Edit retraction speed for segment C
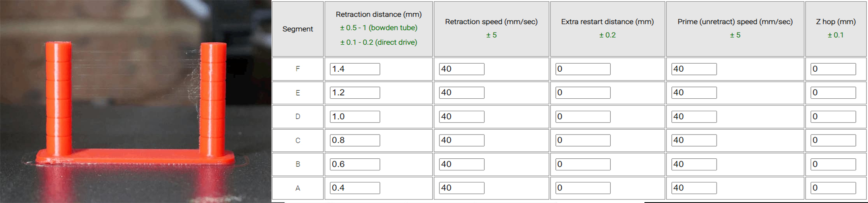 [x=462, y=140]
